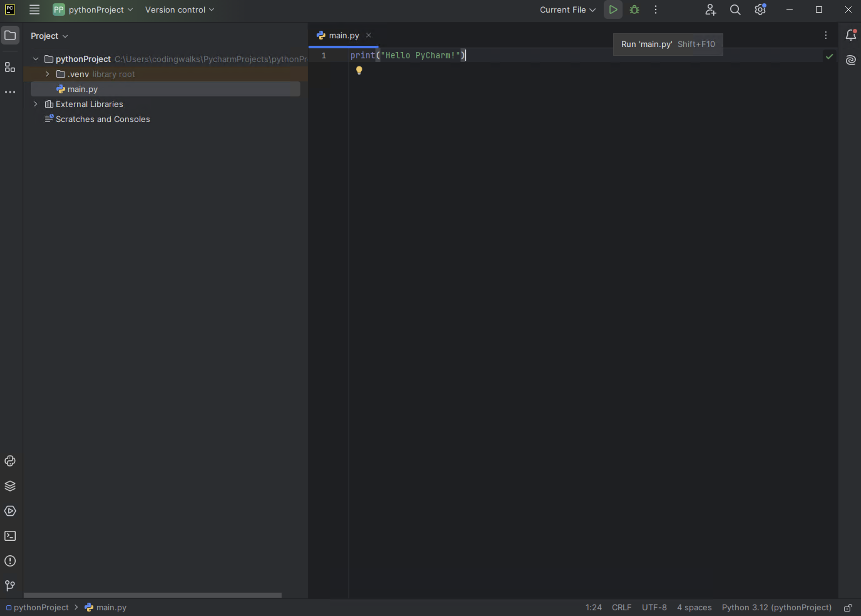This screenshot has height=616, width=861.
Task: Expand External Libraries node
Action: pos(36,104)
